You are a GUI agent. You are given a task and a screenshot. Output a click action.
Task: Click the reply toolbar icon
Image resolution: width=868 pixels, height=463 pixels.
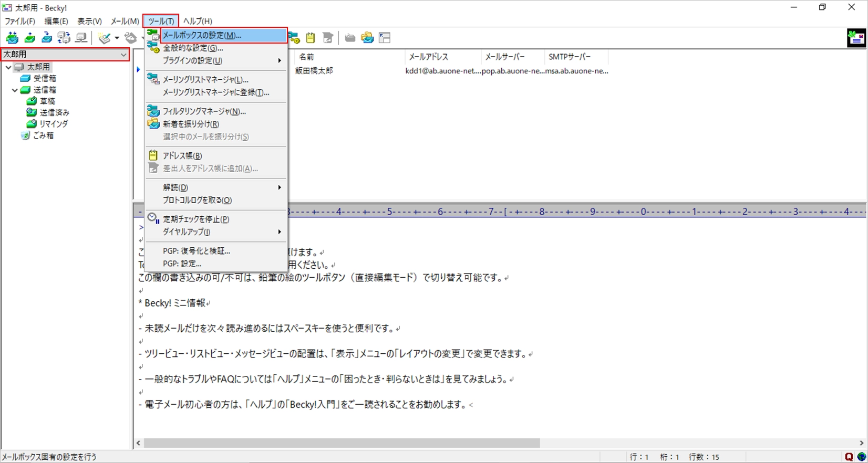[130, 38]
